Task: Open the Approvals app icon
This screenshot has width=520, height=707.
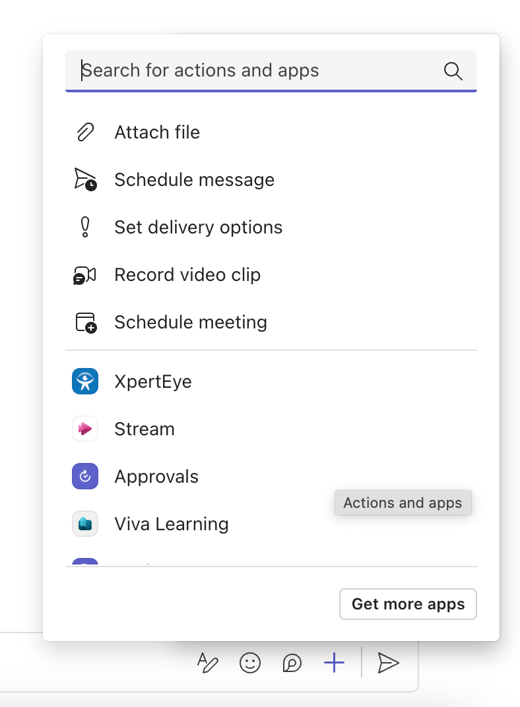Action: [85, 476]
